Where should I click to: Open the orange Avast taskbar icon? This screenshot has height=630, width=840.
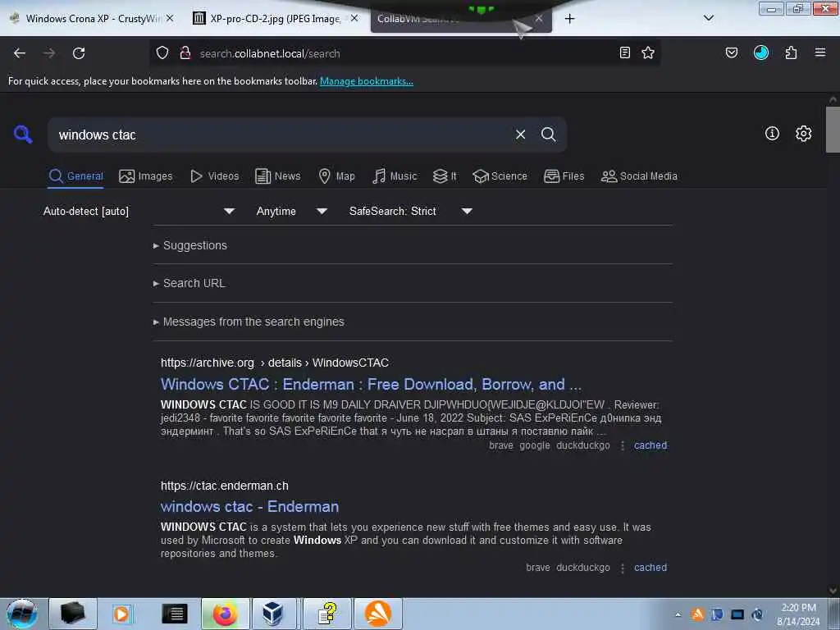coord(377,614)
